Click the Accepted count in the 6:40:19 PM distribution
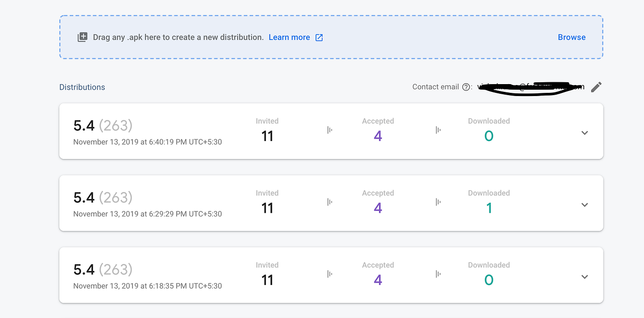This screenshot has width=644, height=318. click(x=378, y=136)
